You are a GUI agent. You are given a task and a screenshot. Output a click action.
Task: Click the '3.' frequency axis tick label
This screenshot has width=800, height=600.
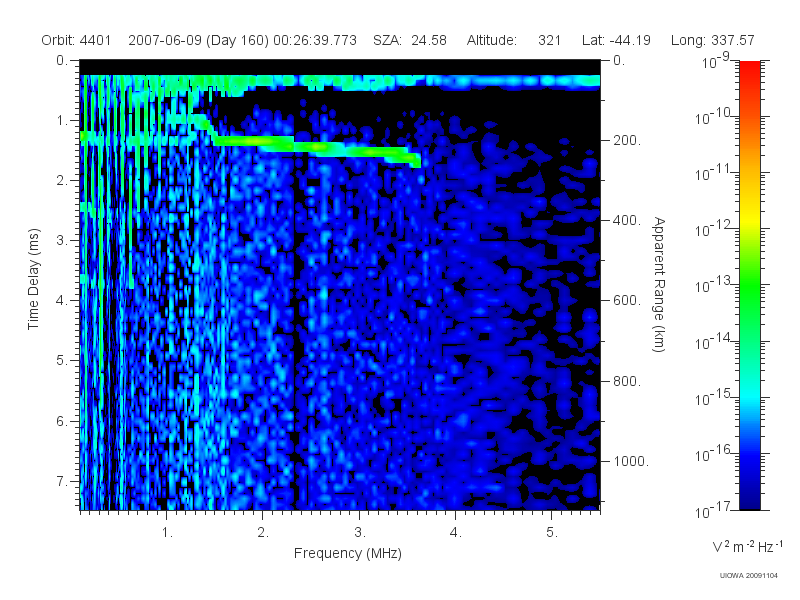360,533
